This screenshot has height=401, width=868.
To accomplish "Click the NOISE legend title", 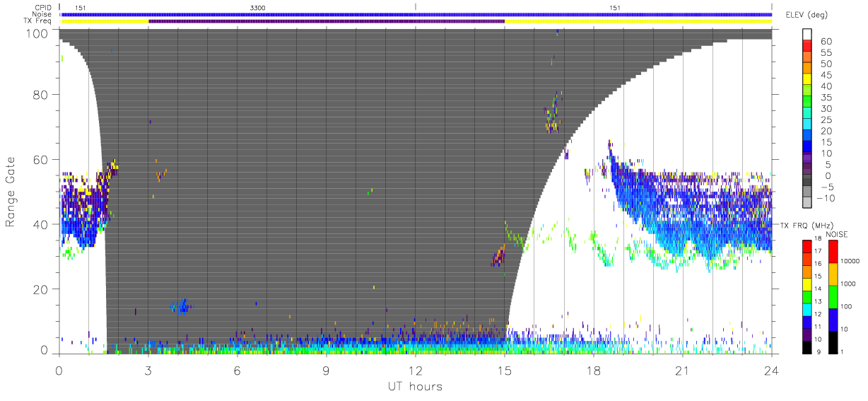I will (x=835, y=234).
